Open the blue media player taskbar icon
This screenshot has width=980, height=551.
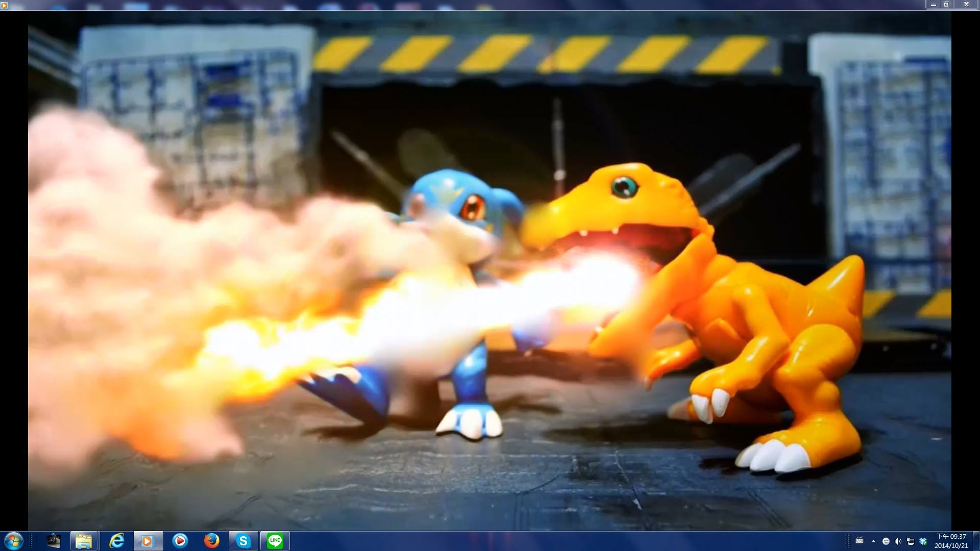(180, 541)
